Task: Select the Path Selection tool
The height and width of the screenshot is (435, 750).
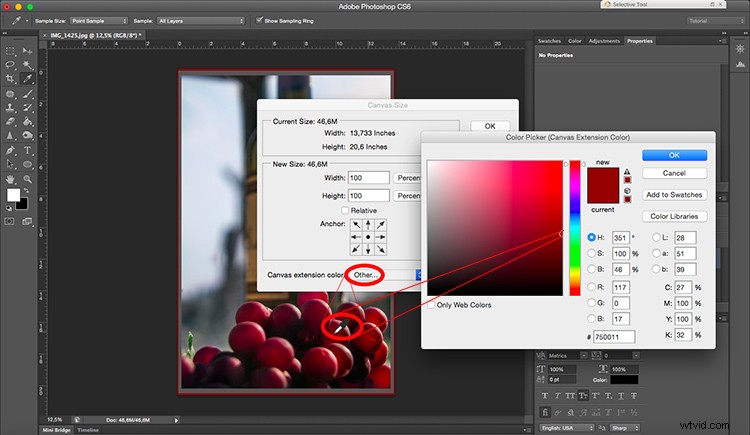Action: coord(10,164)
